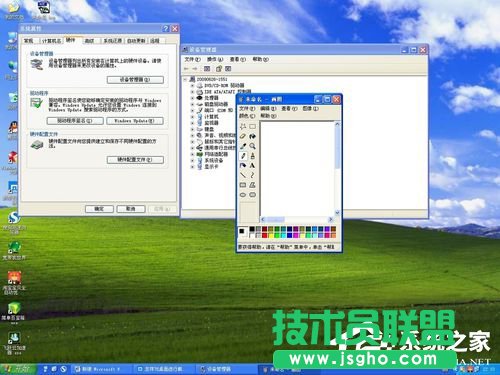Choose the Brush tool in Paint
500x375 pixels.
point(253,156)
